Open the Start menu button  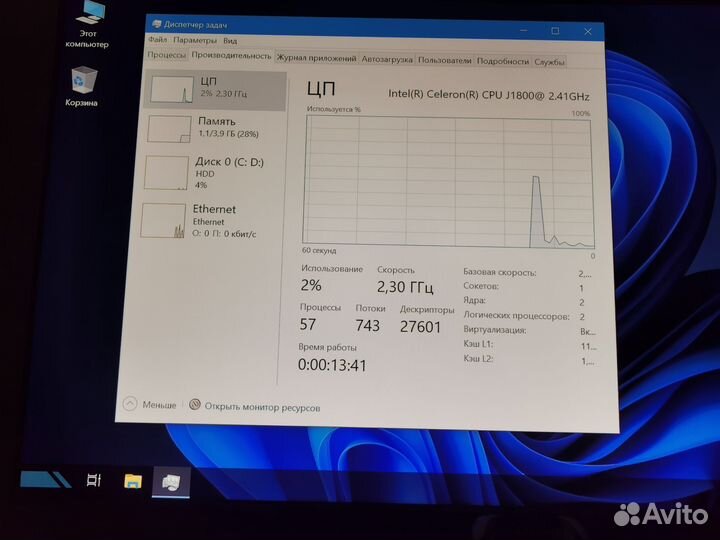pyautogui.click(x=46, y=479)
